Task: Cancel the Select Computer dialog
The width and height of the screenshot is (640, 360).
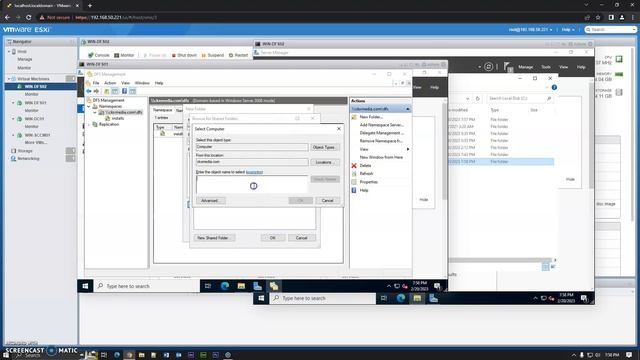Action: click(327, 200)
